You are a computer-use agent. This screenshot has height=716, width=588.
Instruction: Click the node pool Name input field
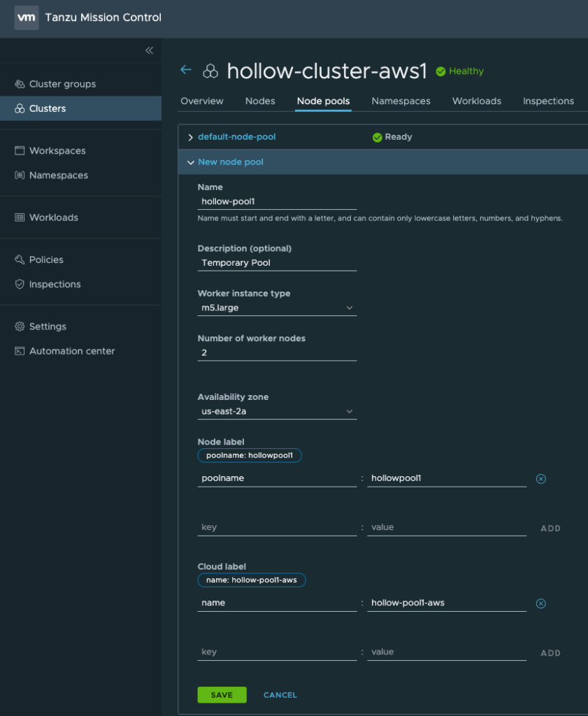[x=277, y=201]
